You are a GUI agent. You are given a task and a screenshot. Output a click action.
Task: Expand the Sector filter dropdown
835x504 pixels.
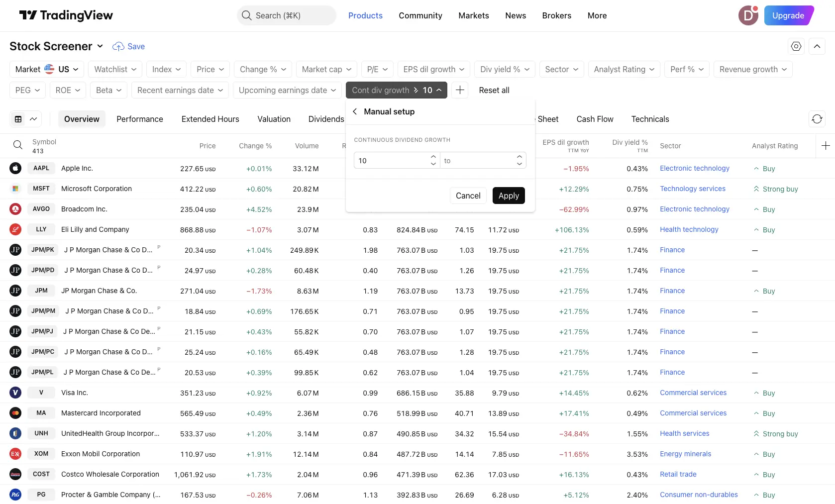pyautogui.click(x=561, y=69)
